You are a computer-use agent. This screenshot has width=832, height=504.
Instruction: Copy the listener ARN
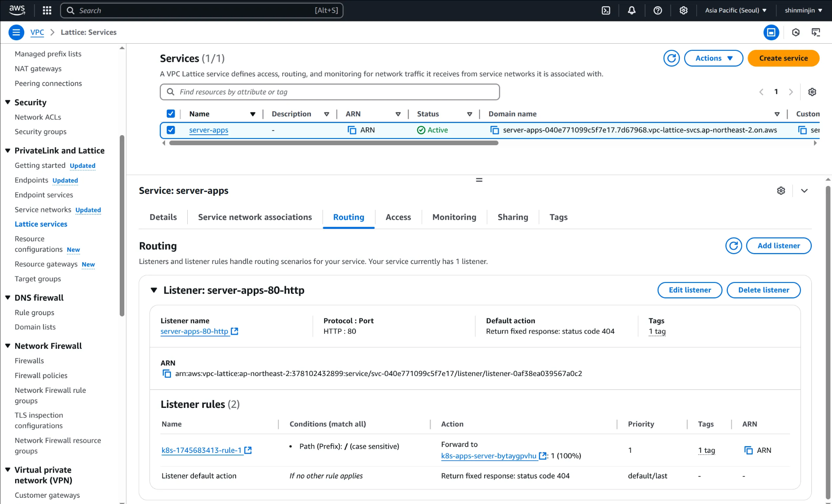[167, 373]
